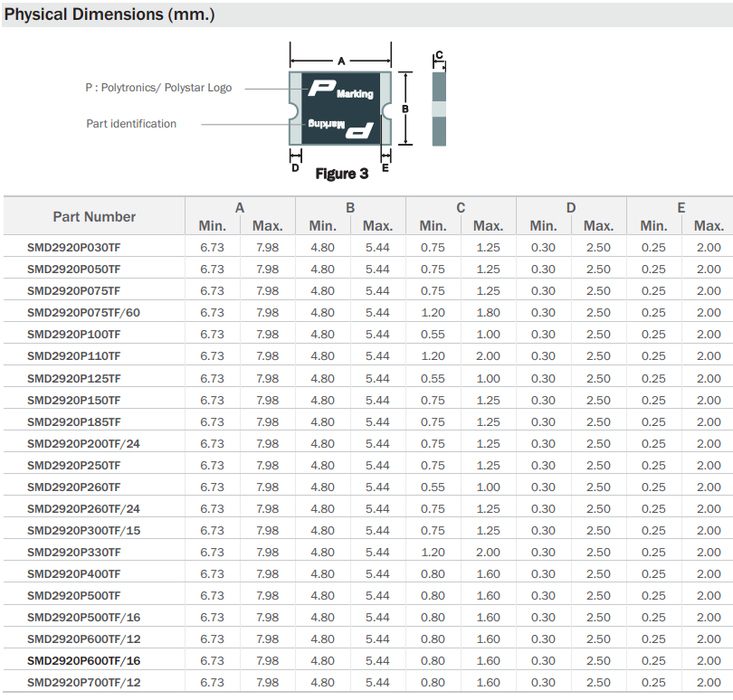Viewport: 733px width, 700px height.
Task: Click the side-view profile drawing of the component
Action: 439,109
